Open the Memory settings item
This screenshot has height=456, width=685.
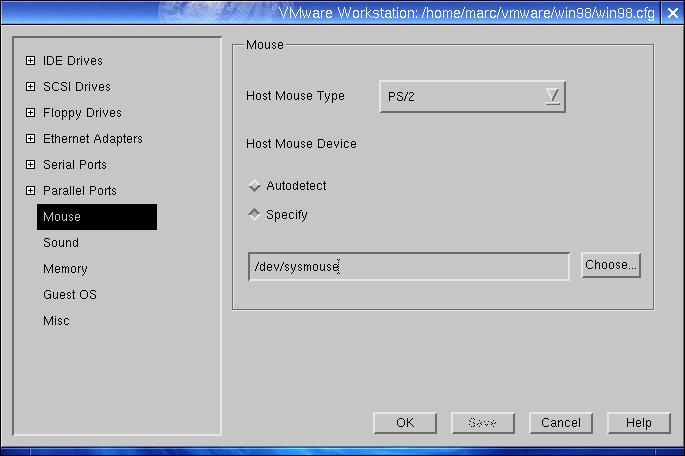pyautogui.click(x=65, y=269)
